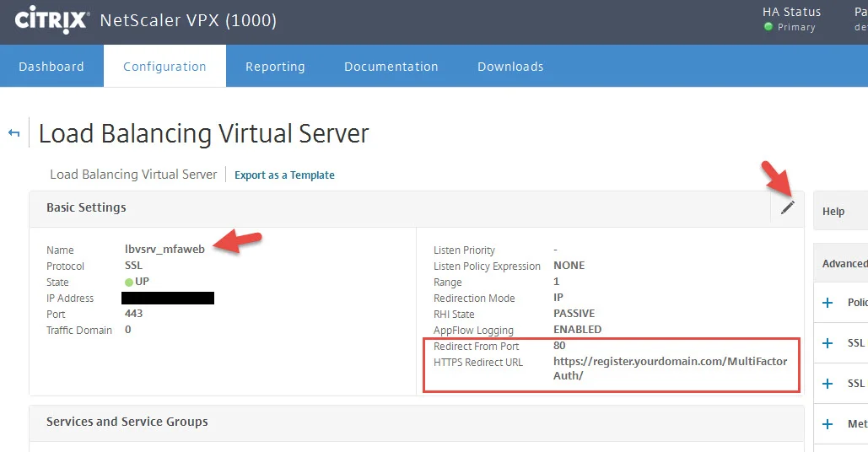Select the lbvsrv_mfaweb name value

165,249
